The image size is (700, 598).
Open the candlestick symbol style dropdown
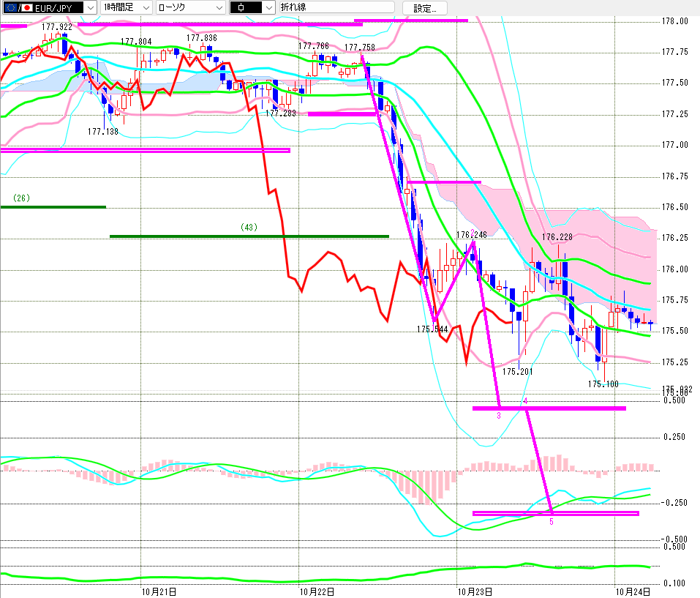click(x=252, y=7)
